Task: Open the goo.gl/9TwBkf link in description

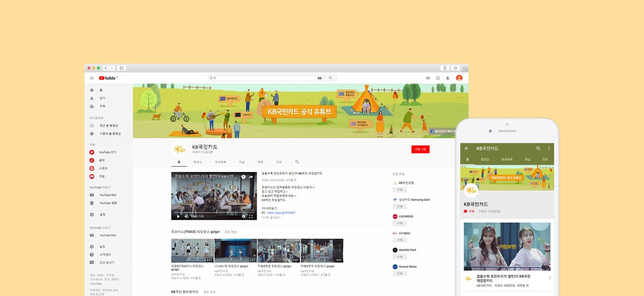Action: pyautogui.click(x=281, y=213)
